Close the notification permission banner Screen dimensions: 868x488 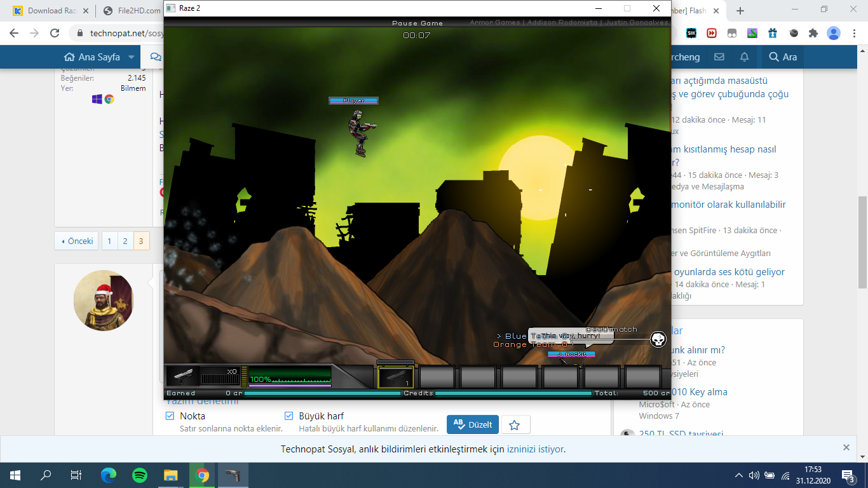point(846,447)
